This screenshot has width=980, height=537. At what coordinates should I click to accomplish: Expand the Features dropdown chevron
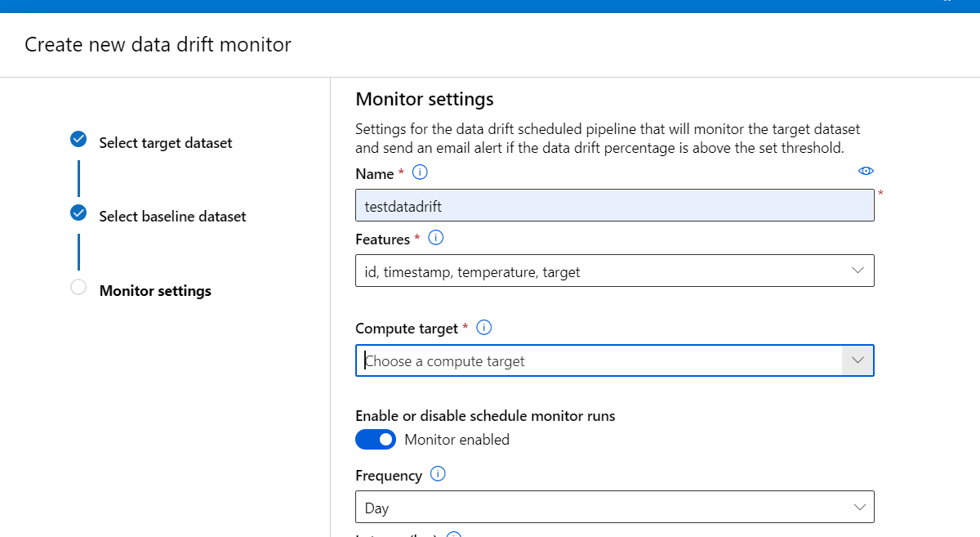(x=857, y=271)
